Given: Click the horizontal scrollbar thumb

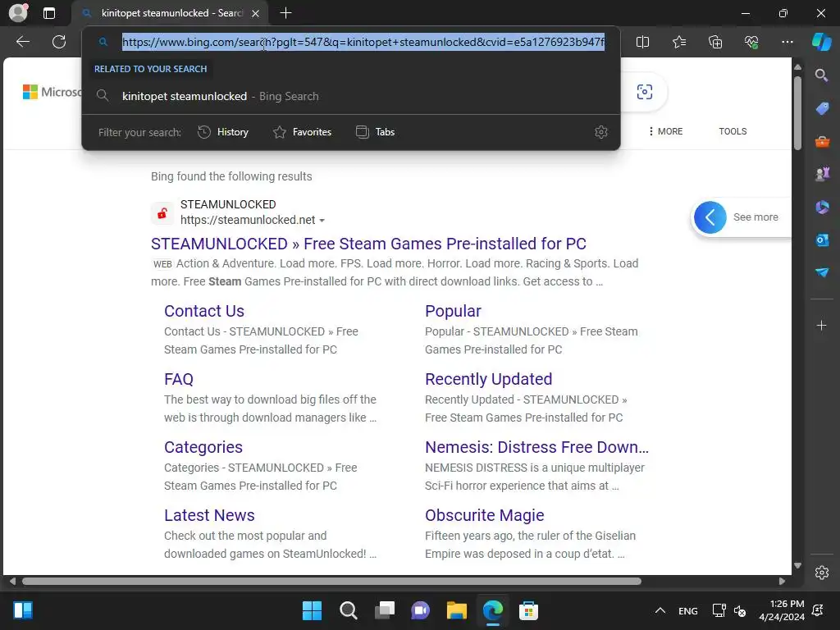Looking at the screenshot, I should 331,582.
